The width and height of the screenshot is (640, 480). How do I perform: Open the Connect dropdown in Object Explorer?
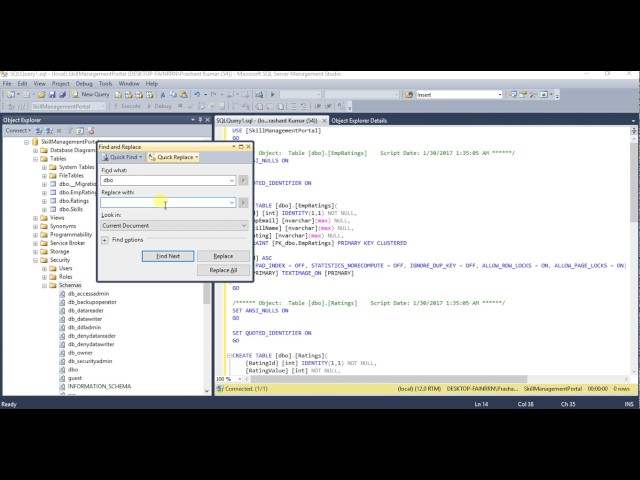point(18,131)
